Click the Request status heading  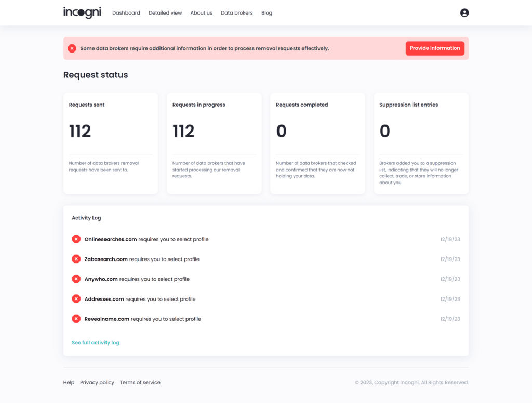click(x=96, y=75)
